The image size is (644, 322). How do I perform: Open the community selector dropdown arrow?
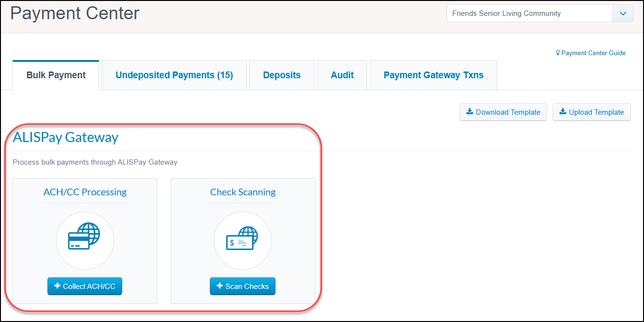click(623, 13)
